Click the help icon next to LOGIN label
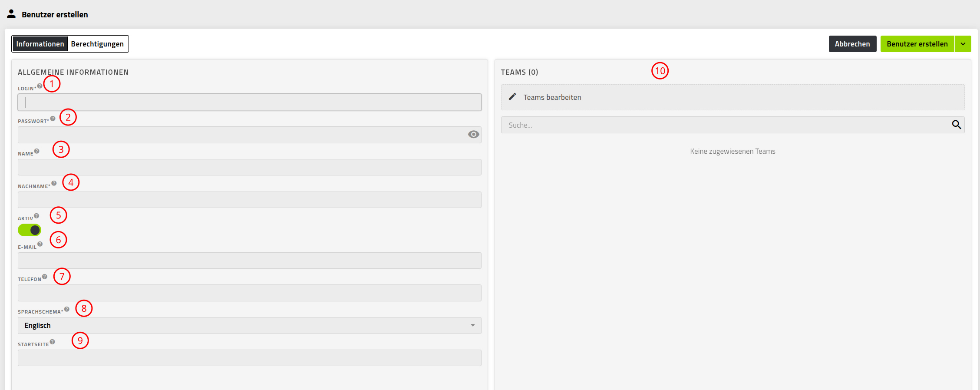The image size is (980, 390). (x=40, y=86)
